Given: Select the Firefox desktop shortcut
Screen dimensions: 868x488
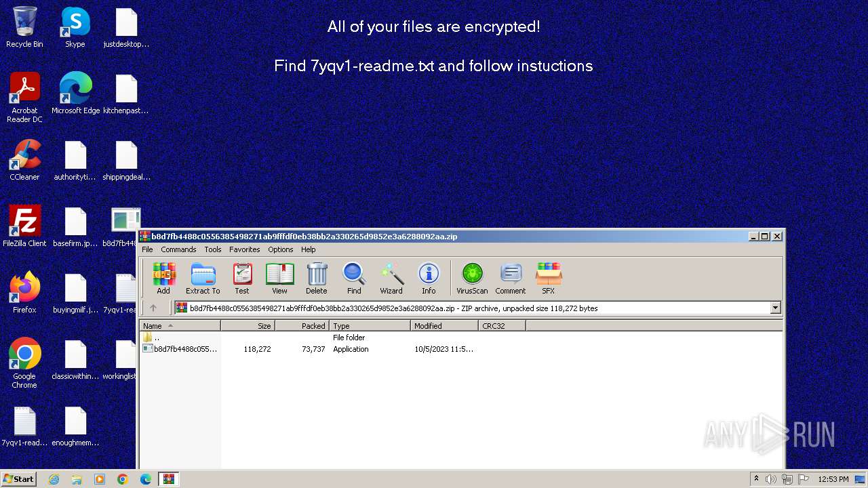Looking at the screenshot, I should 24,293.
